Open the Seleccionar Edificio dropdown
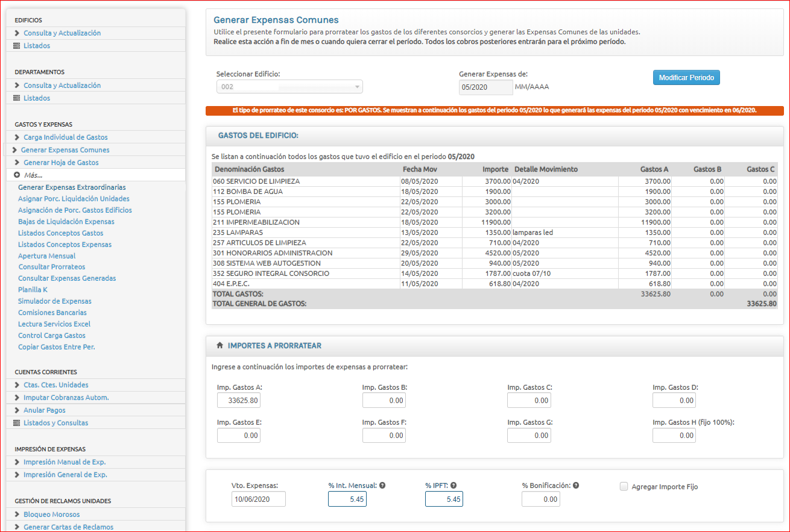 pyautogui.click(x=289, y=87)
